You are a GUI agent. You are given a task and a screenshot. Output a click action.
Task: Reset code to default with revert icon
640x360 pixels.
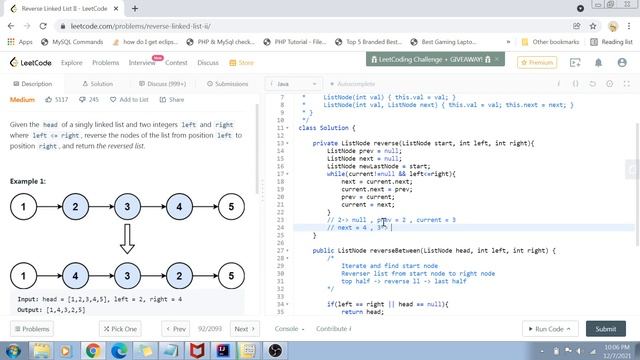coord(593,84)
